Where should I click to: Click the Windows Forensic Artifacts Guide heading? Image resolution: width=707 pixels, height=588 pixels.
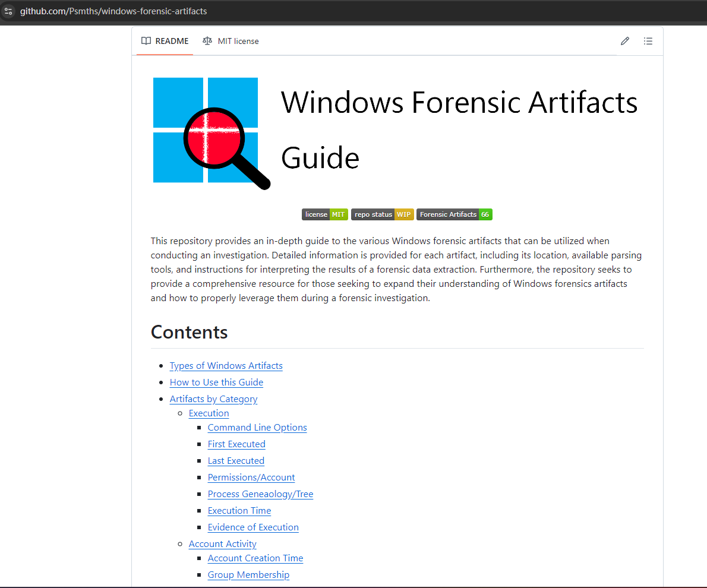click(x=459, y=130)
